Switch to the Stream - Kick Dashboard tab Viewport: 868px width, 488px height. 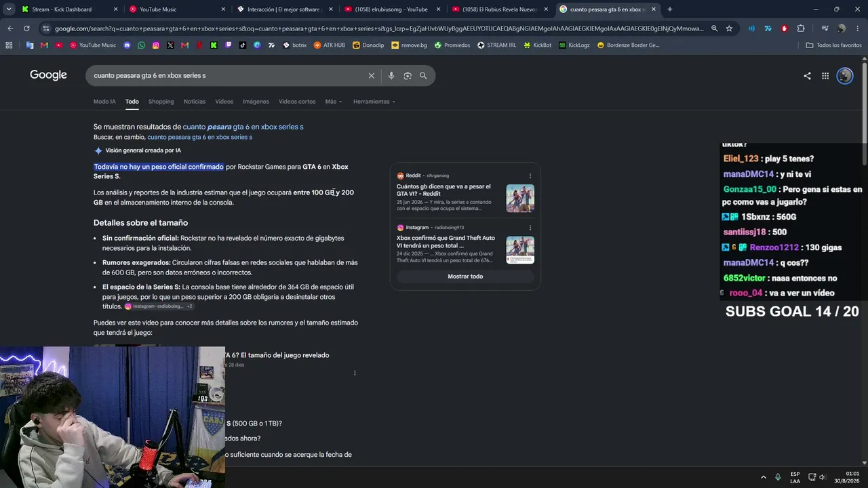pos(70,9)
